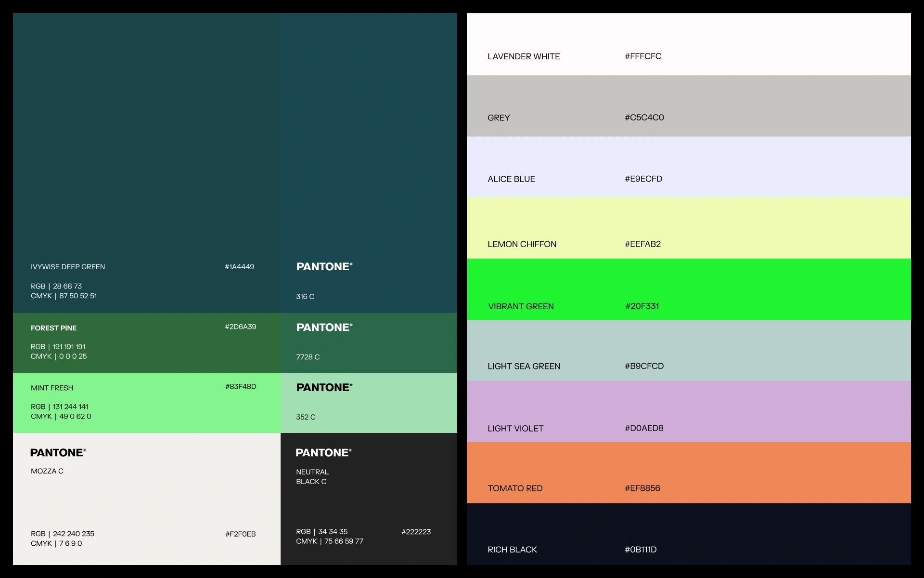Viewport: 924px width, 578px height.
Task: Select hex code #1A4449
Action: point(240,266)
